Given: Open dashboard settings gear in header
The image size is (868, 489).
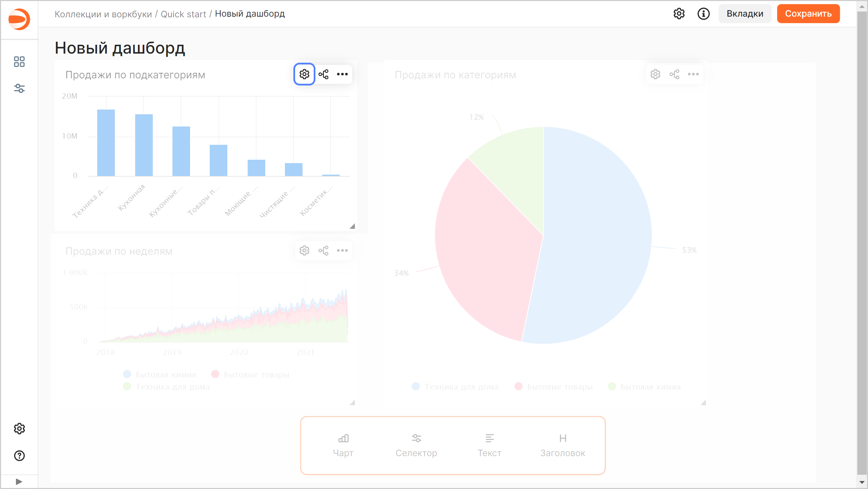Looking at the screenshot, I should [x=679, y=14].
